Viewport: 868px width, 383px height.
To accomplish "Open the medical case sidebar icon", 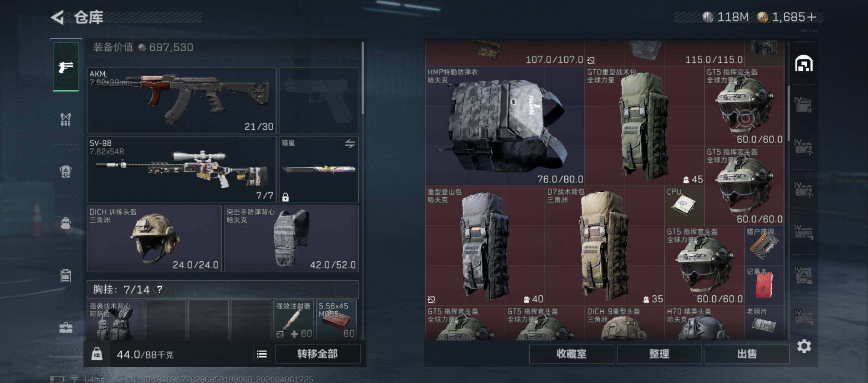I will [66, 328].
